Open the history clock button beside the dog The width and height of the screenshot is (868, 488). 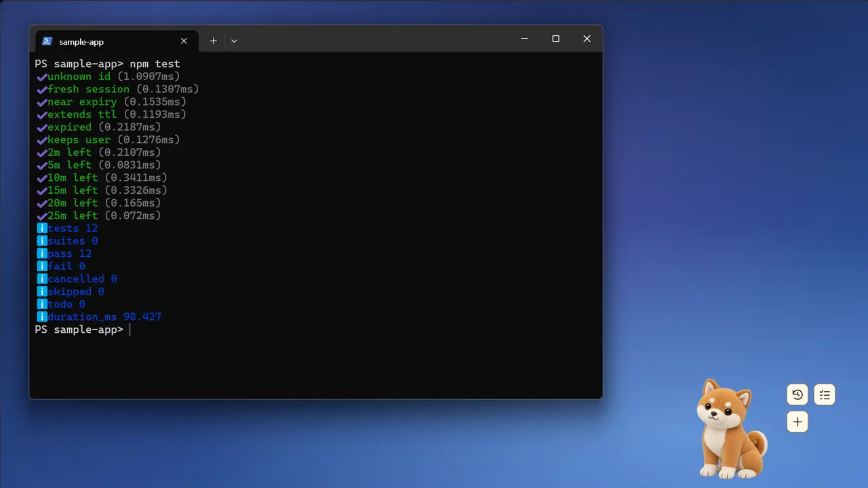(x=797, y=394)
